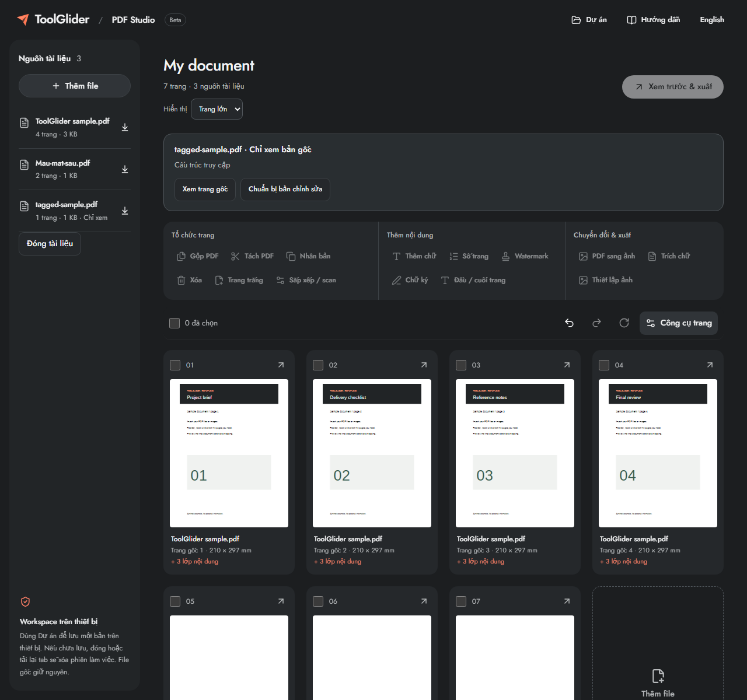Click Chuẩn bị bản chỉnh sửa button
Viewport: 747px width, 700px height.
[285, 190]
